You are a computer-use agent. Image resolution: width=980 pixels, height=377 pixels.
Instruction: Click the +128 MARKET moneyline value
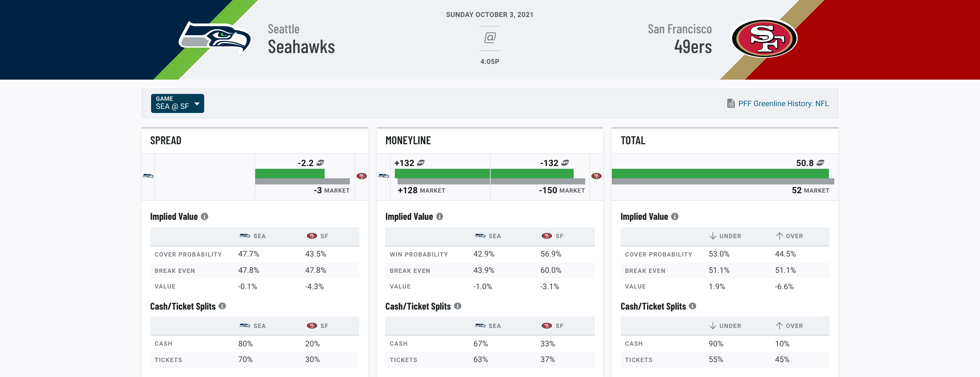(x=421, y=190)
